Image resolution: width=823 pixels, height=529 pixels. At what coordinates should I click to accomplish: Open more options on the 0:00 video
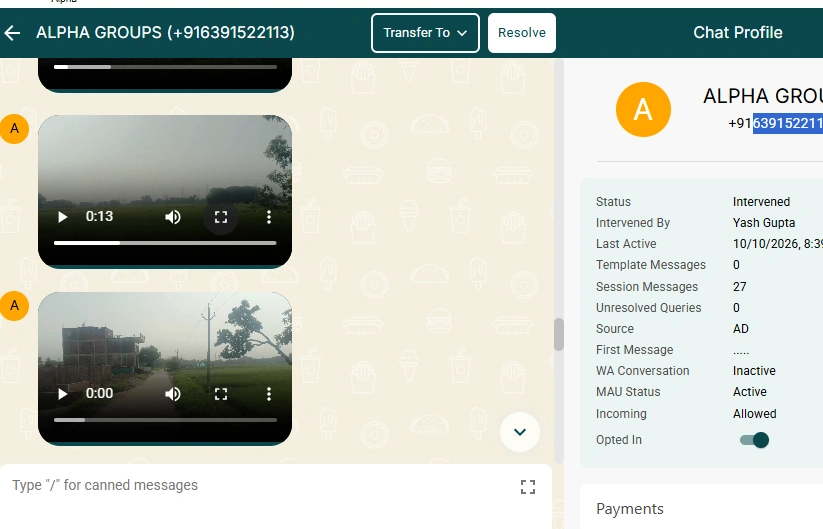[x=269, y=394]
